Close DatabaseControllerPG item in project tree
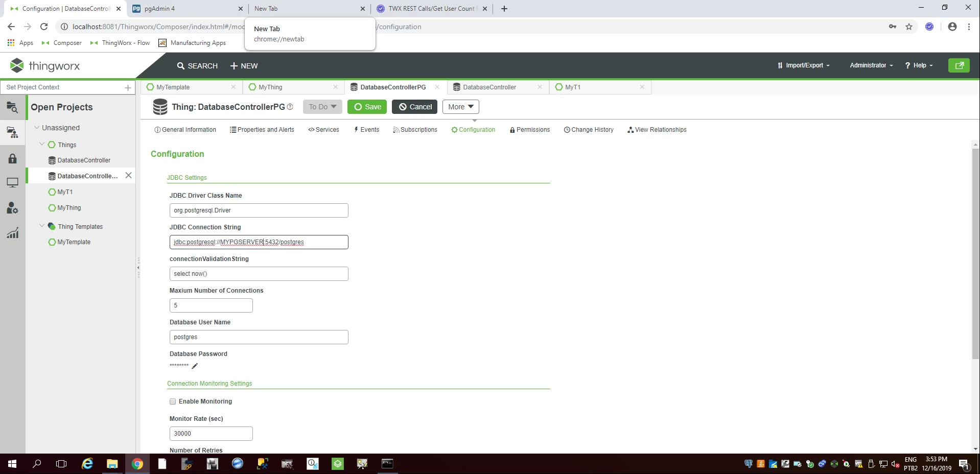Viewport: 980px width, 474px height. coord(128,175)
